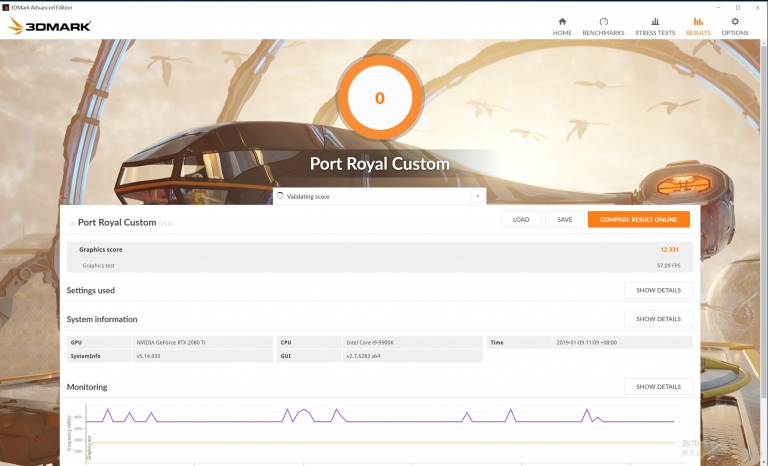This screenshot has height=466, width=768.
Task: Open the Results bar chart icon
Action: pyautogui.click(x=698, y=22)
